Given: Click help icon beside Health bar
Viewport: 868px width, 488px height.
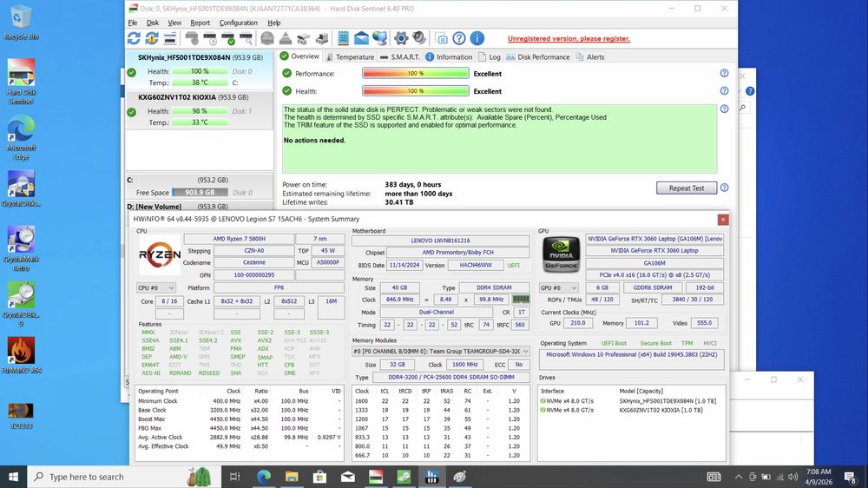Looking at the screenshot, I should point(724,91).
